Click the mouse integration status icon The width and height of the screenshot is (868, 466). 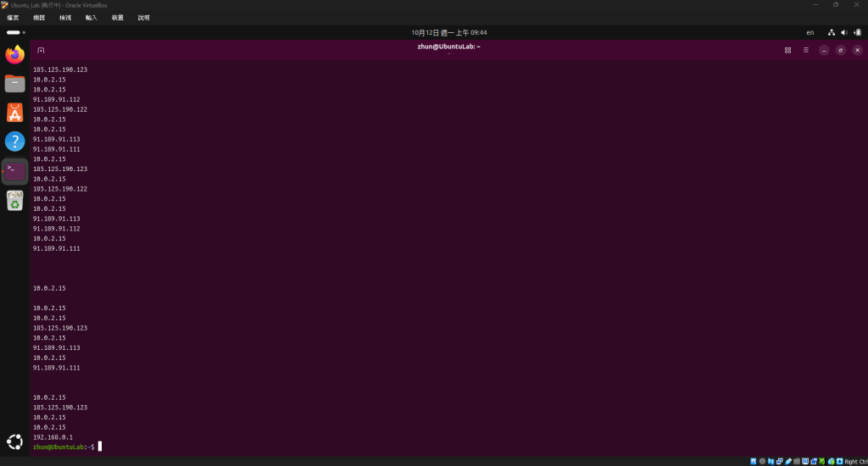coord(831,461)
